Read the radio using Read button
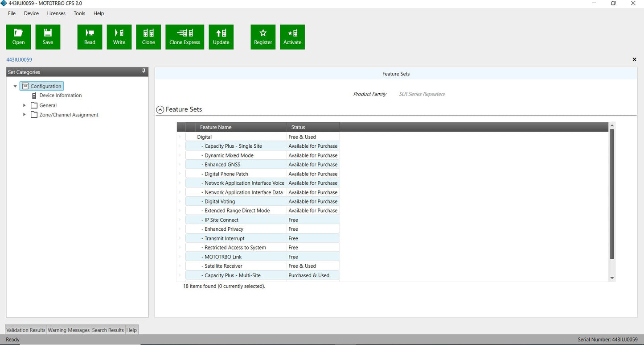644x345 pixels. click(x=90, y=37)
